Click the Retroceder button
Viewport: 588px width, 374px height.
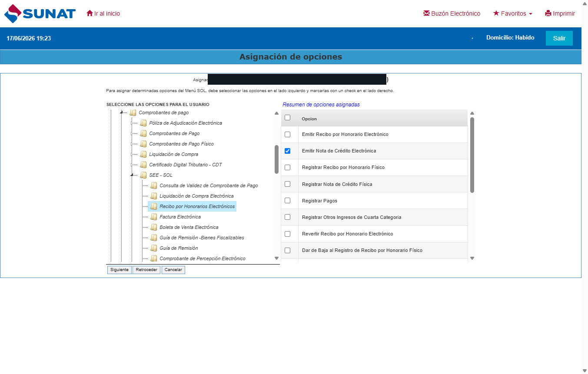coord(146,270)
